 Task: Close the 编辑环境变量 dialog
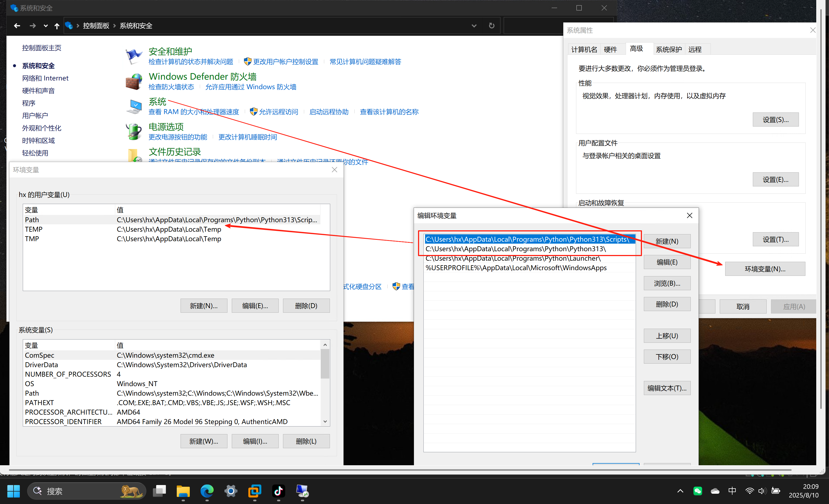[689, 215]
